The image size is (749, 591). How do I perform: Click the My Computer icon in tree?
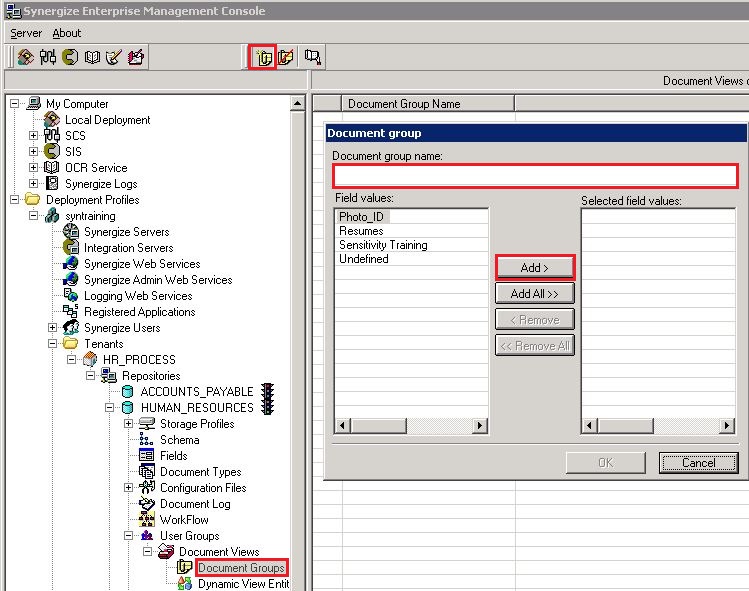coord(34,103)
